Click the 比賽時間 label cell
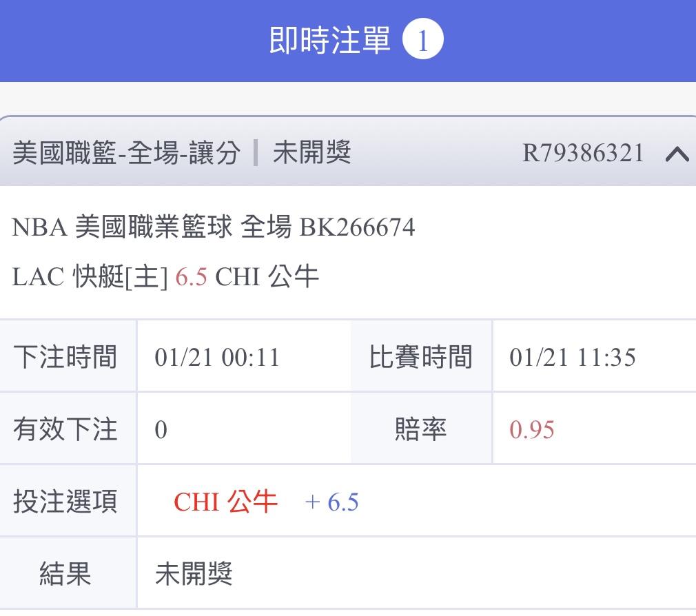Image resolution: width=696 pixels, height=616 pixels. pyautogui.click(x=421, y=358)
